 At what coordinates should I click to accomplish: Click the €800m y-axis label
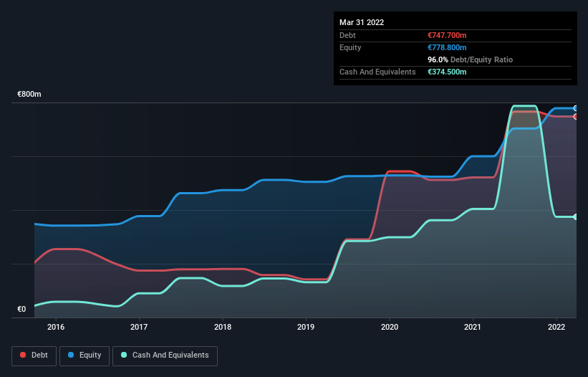tap(29, 94)
